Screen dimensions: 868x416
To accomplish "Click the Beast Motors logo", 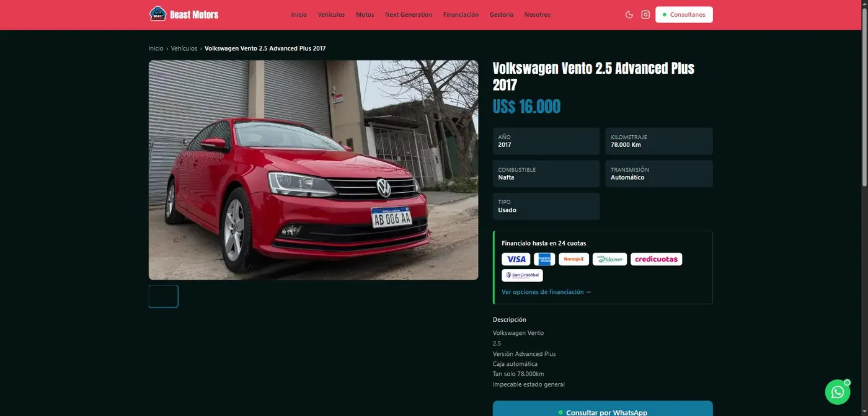I will pos(184,14).
